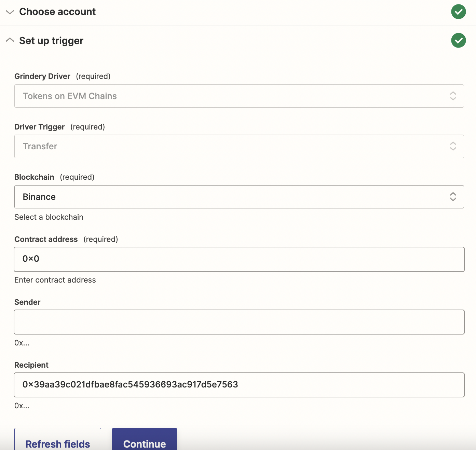Click the Driver Trigger up-down arrows icon
Image resolution: width=476 pixels, height=450 pixels.
(453, 146)
